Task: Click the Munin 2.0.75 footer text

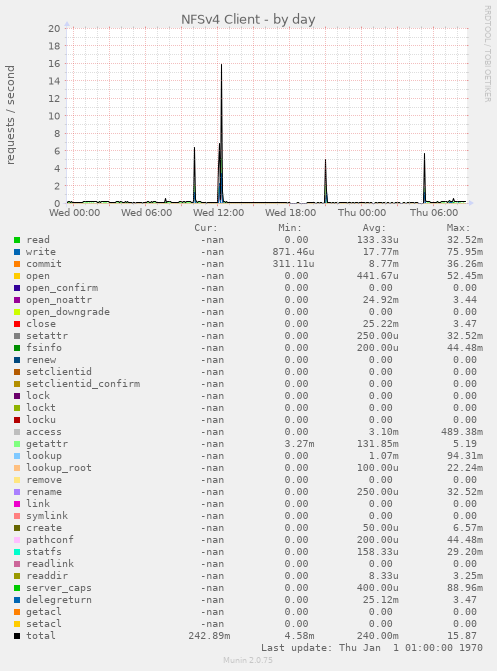Action: [248, 660]
